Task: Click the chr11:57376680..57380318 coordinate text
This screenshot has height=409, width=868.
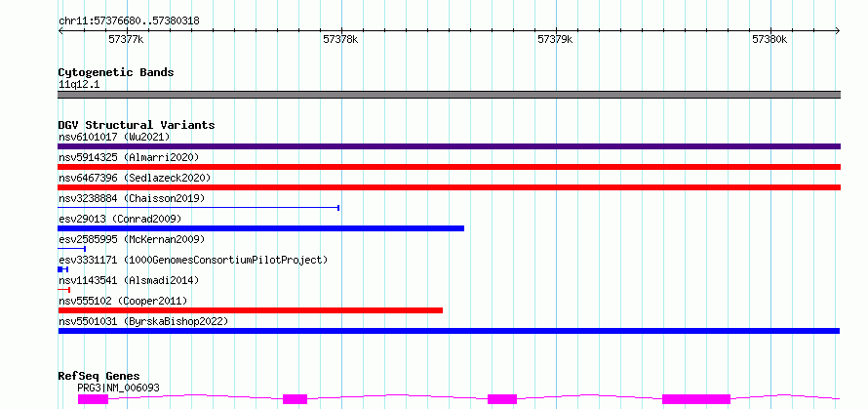Action: [x=129, y=21]
